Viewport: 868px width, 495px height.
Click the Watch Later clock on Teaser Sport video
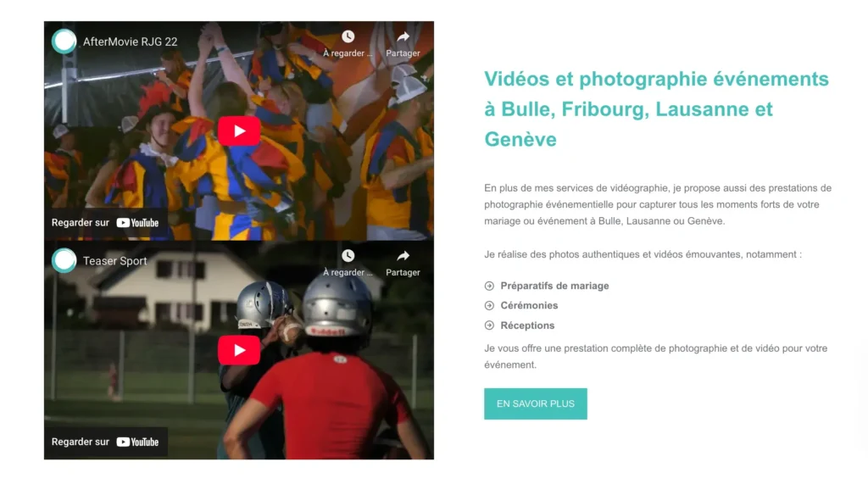click(x=348, y=256)
